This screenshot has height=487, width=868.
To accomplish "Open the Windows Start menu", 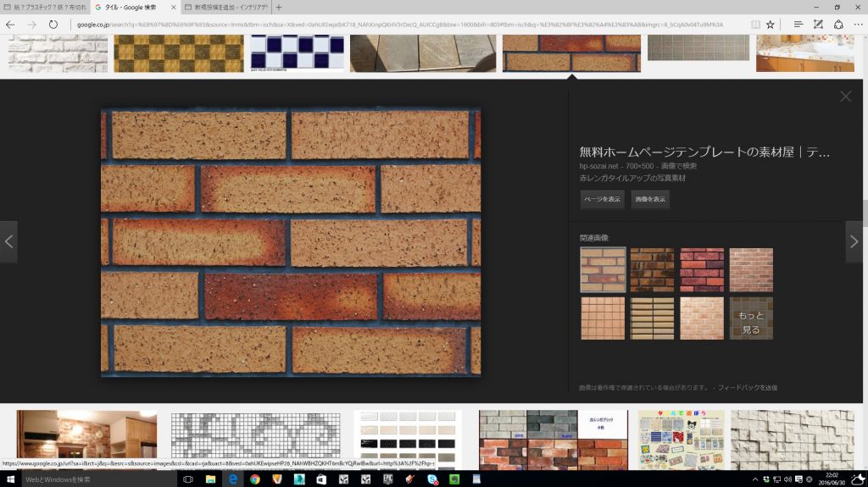I will [11, 479].
